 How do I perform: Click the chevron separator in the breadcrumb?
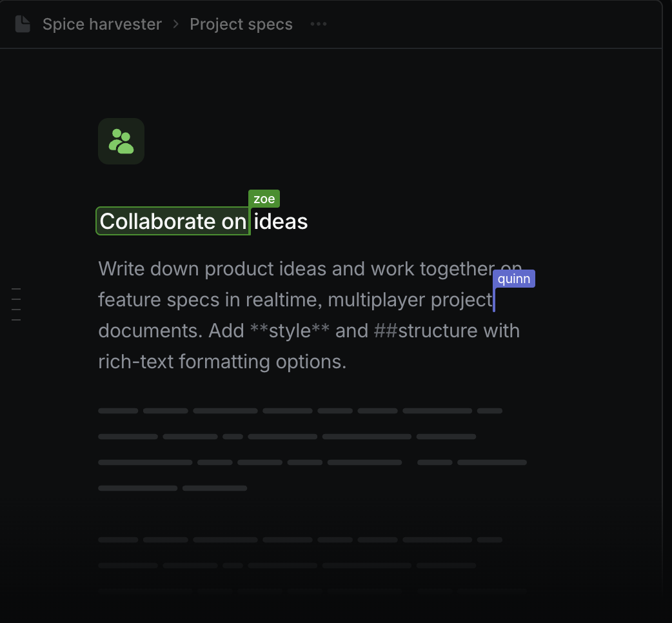coord(175,24)
